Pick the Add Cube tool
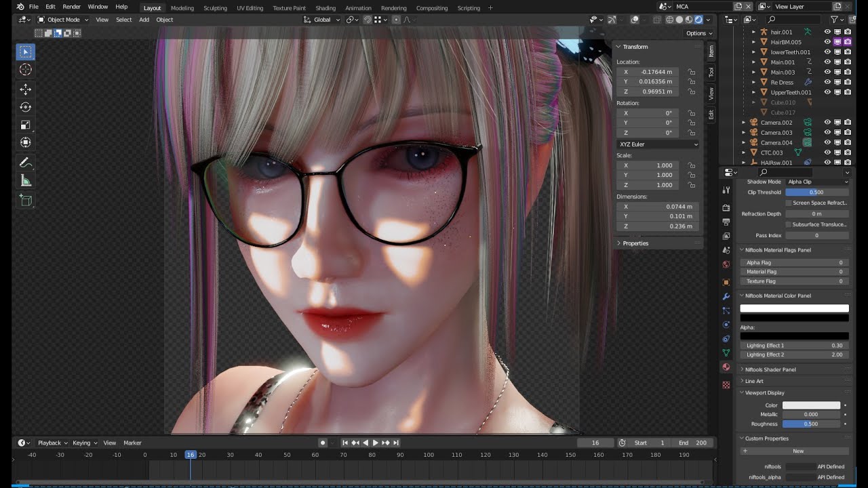Screen dimensions: 868x488 click(x=26, y=201)
